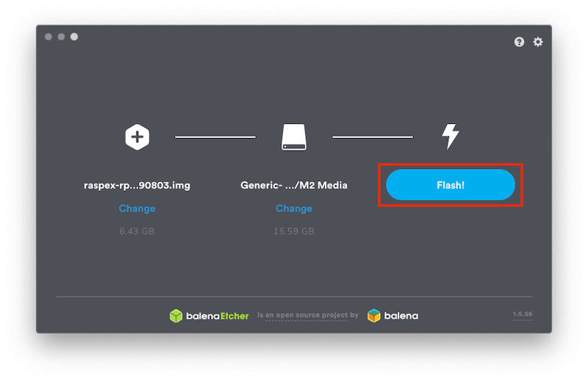588x381 pixels.
Task: Click the Generic- .../M2 Media drive name
Action: click(293, 186)
